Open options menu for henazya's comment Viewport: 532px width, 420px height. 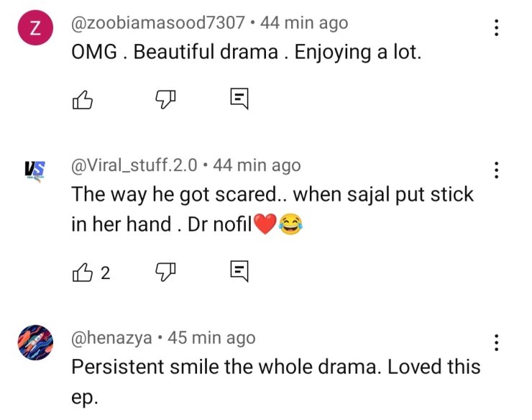(495, 342)
